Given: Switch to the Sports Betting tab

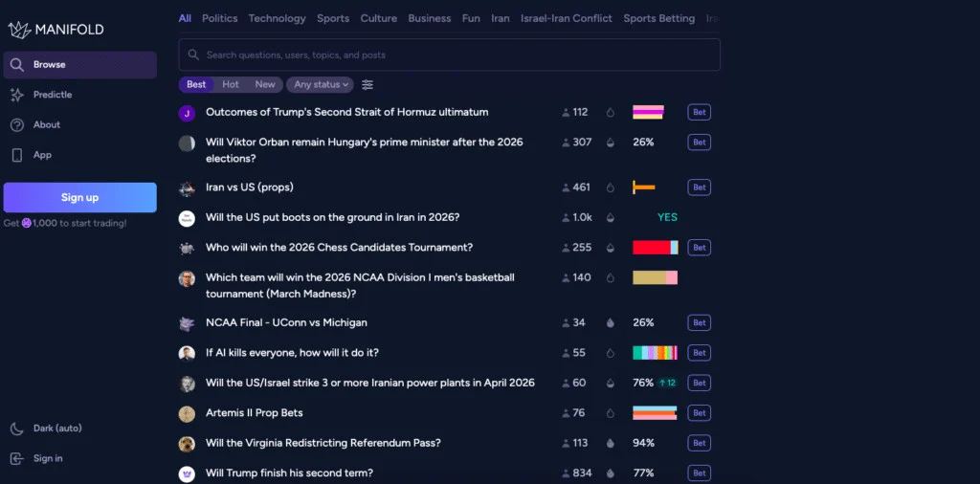Looking at the screenshot, I should tap(659, 19).
